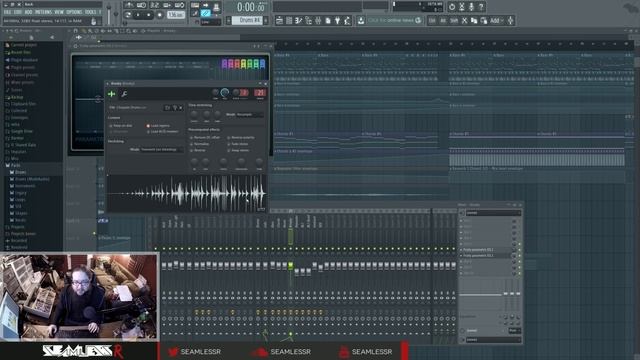The width and height of the screenshot is (640, 360).
Task: Go to the previous pattern arrow
Action: pos(229,20)
